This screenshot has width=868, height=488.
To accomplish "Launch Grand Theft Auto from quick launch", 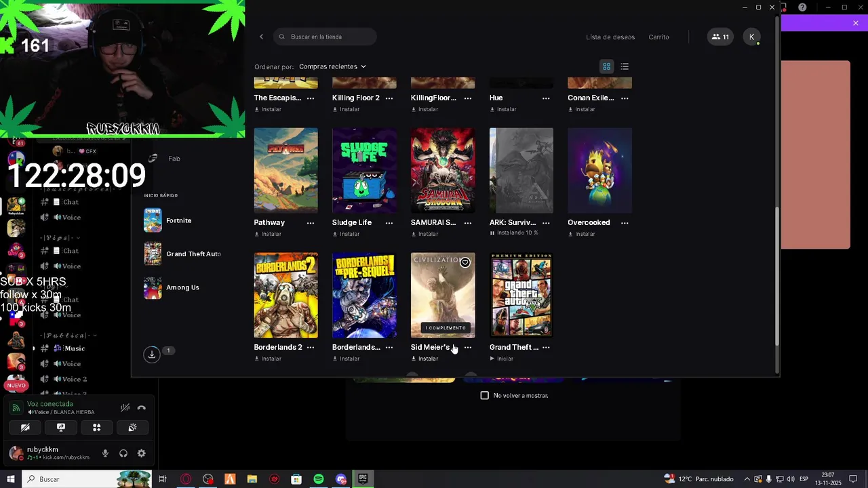I will coord(182,254).
